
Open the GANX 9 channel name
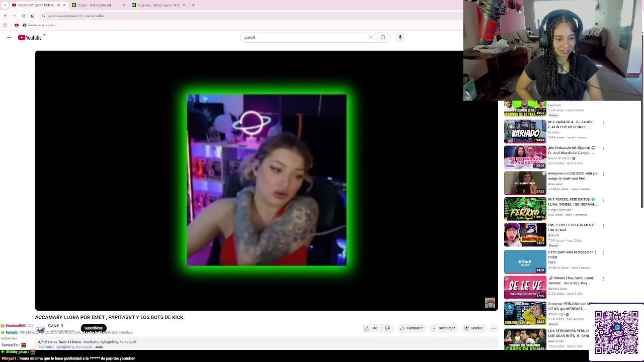tap(55, 326)
